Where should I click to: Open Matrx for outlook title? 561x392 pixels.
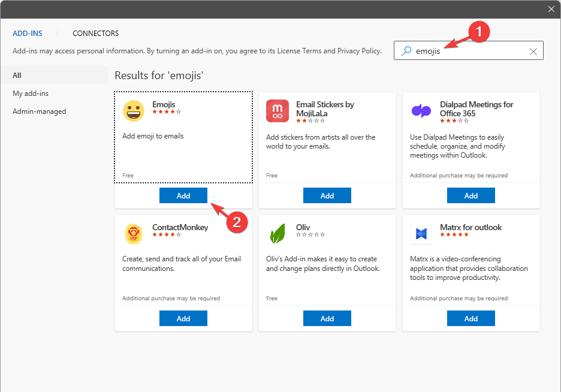(x=470, y=228)
